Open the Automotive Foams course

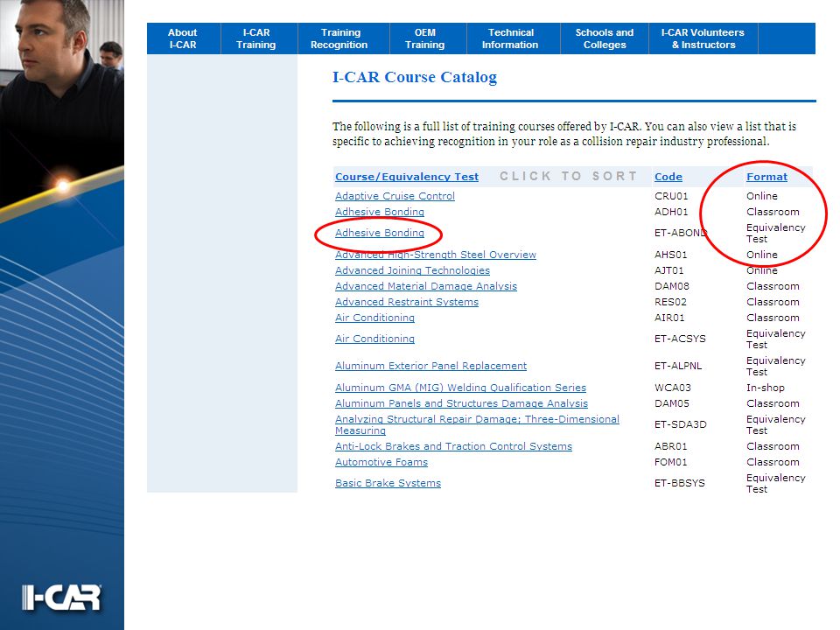[x=381, y=462]
